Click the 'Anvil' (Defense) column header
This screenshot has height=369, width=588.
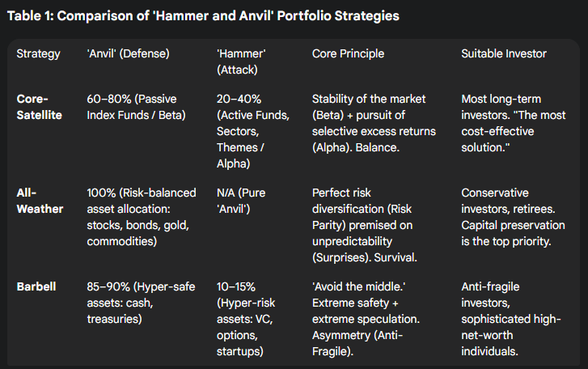pos(128,54)
